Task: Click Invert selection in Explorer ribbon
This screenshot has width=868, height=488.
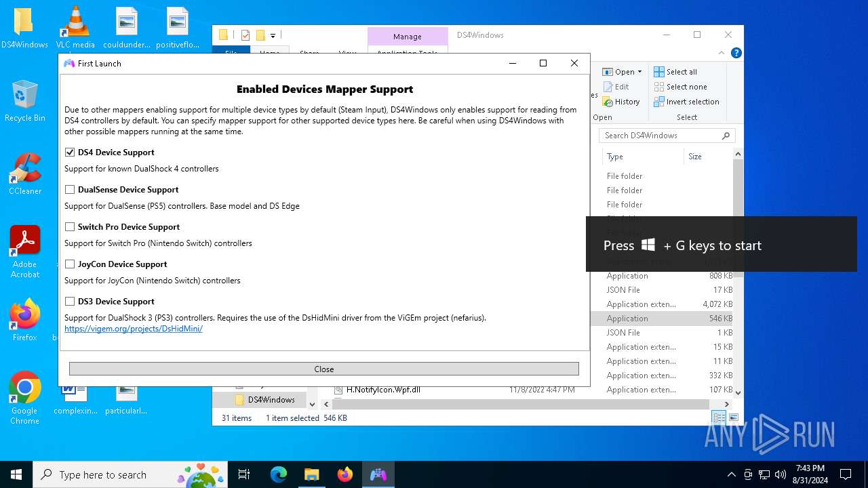Action: (686, 102)
